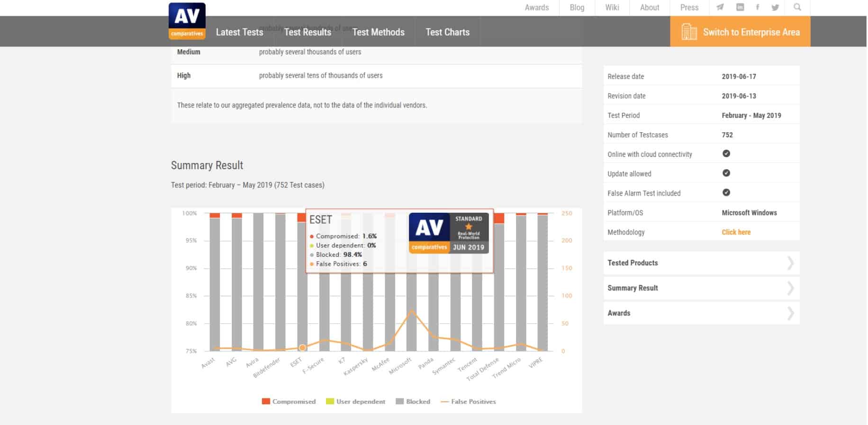The height and width of the screenshot is (425, 868).
Task: Click the AV Comparatives logo
Action: pos(187,21)
